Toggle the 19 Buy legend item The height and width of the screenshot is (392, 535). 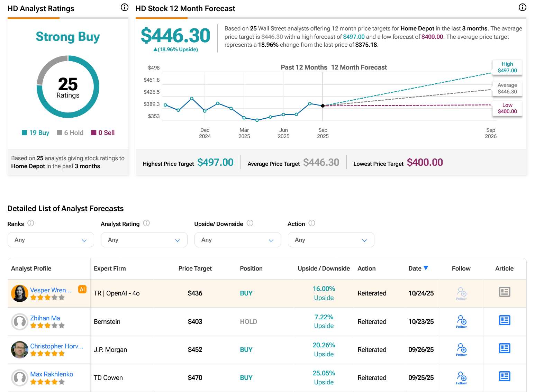[36, 133]
